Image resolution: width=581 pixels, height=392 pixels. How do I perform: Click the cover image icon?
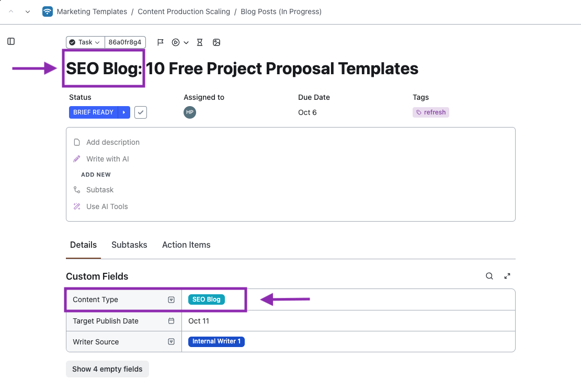coord(217,42)
